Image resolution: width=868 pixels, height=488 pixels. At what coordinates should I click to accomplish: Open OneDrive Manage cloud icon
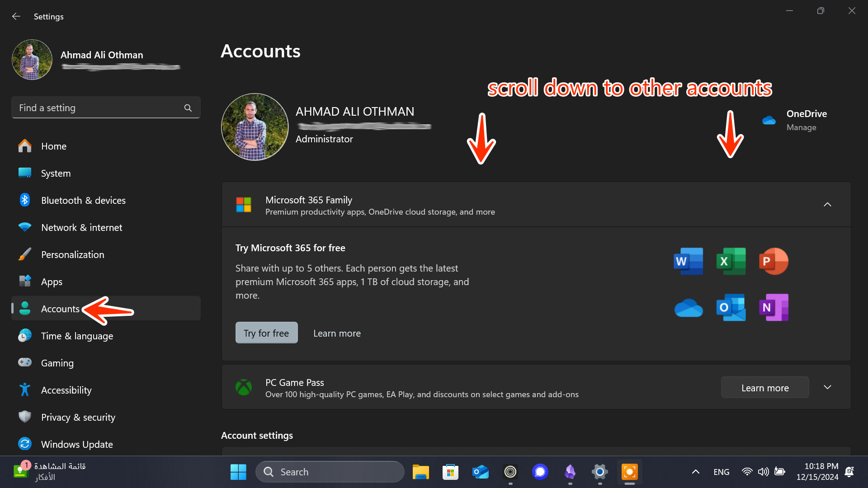click(769, 120)
